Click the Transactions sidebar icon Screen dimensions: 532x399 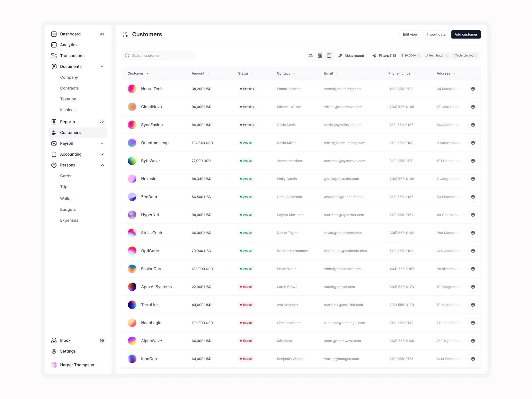[x=54, y=56]
